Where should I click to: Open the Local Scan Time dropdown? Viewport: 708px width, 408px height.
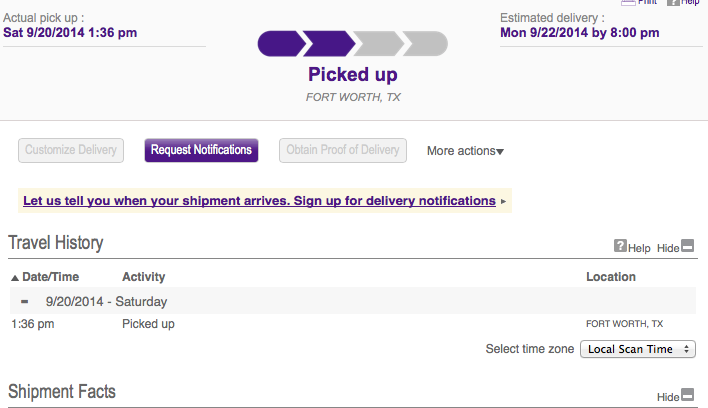pos(640,349)
